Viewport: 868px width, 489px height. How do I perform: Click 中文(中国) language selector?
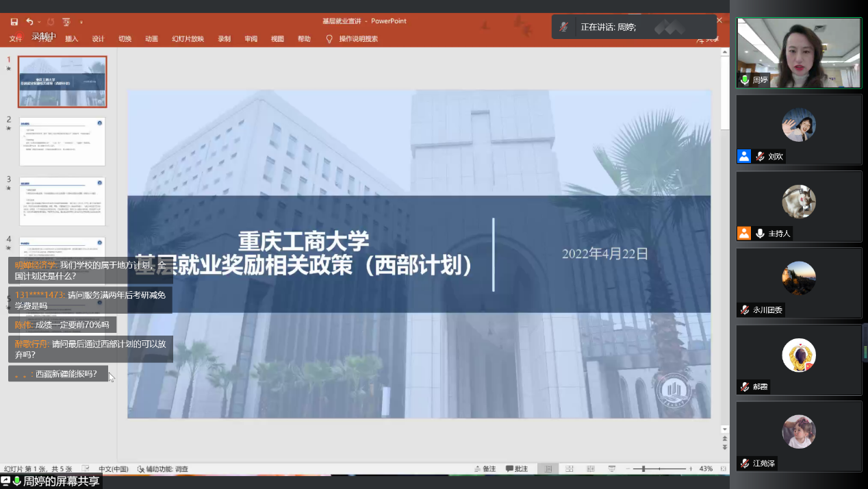click(113, 469)
